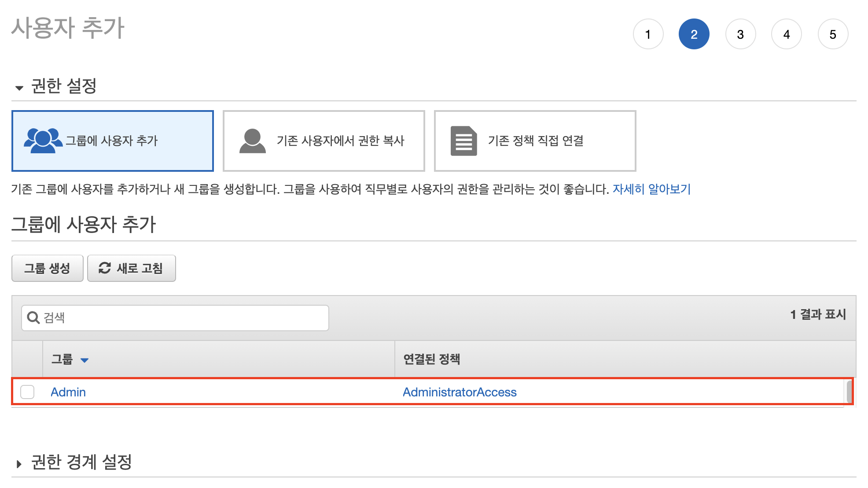Image resolution: width=868 pixels, height=488 pixels.
Task: Open the 자세히 알아보기 link
Action: coord(651,189)
